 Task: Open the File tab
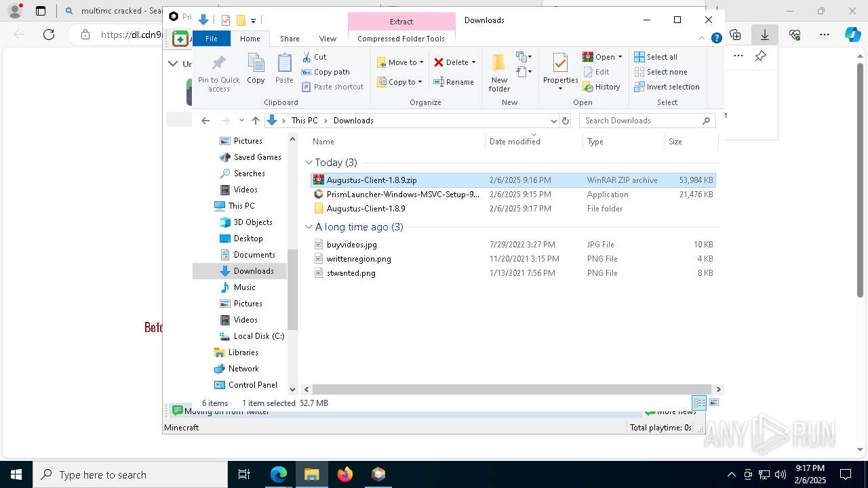(x=212, y=39)
